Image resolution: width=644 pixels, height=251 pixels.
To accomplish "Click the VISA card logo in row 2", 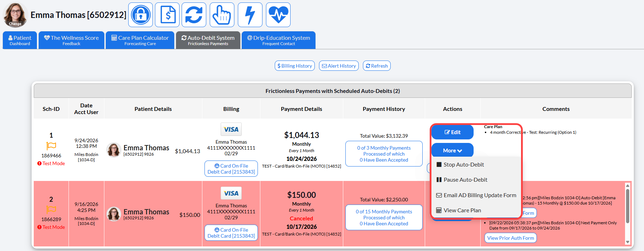I will pos(231,193).
